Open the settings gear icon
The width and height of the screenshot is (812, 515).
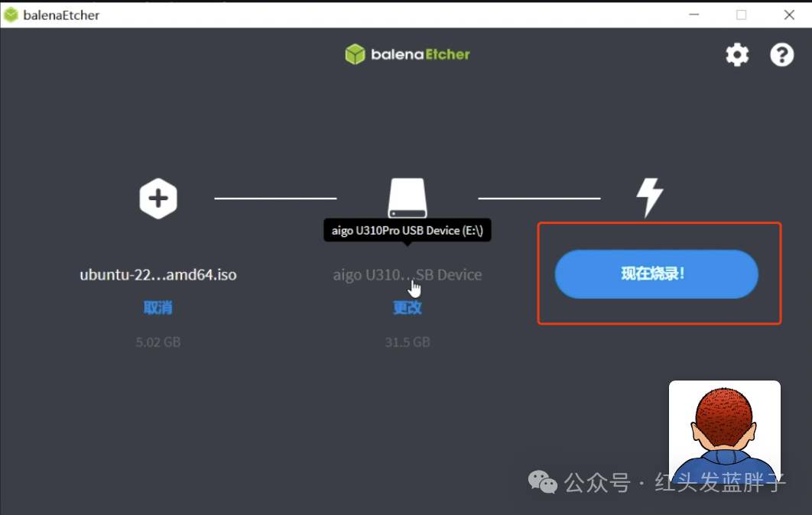(x=737, y=54)
